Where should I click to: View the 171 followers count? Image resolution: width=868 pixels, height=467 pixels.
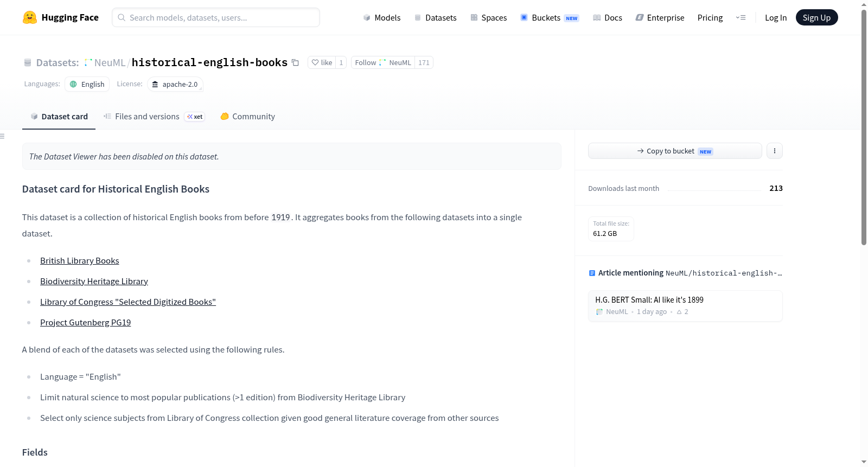pos(424,62)
